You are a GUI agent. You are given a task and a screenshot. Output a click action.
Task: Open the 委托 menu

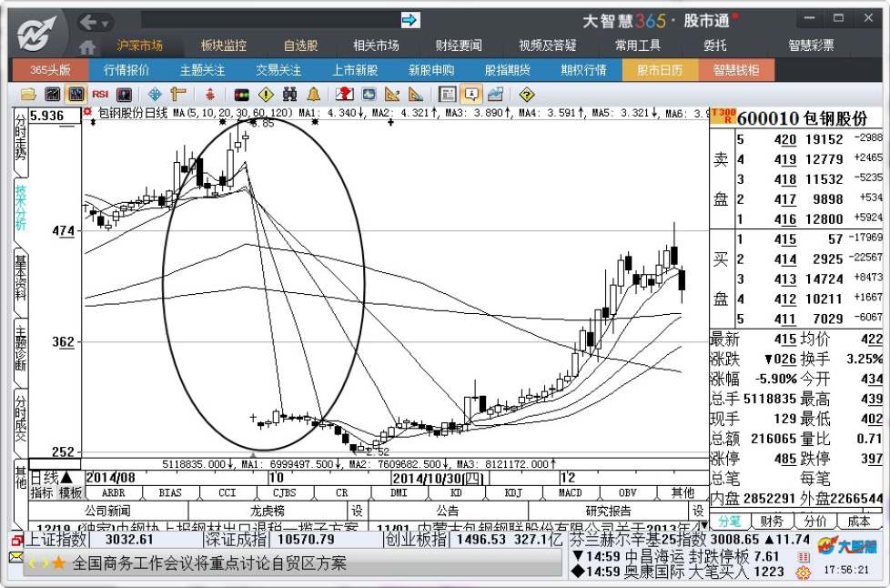pyautogui.click(x=714, y=46)
